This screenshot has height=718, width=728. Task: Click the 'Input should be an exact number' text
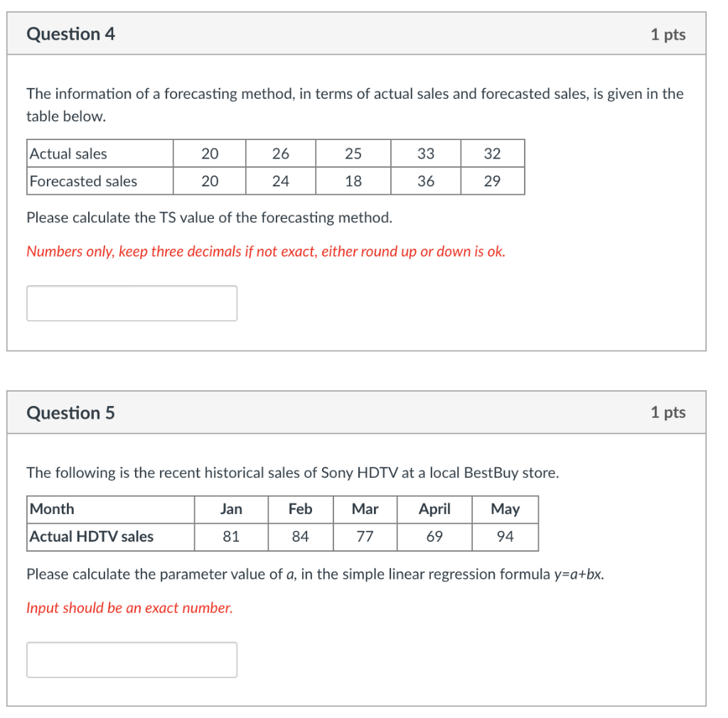(130, 608)
